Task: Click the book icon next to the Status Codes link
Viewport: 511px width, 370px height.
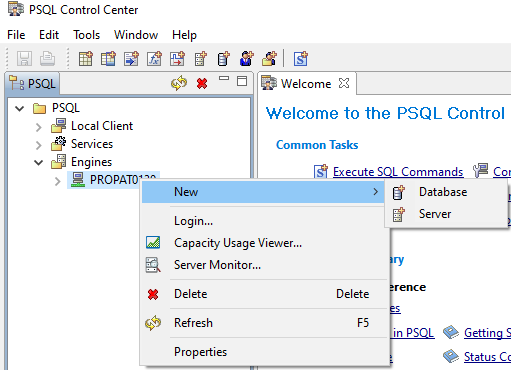Action: [x=451, y=356]
